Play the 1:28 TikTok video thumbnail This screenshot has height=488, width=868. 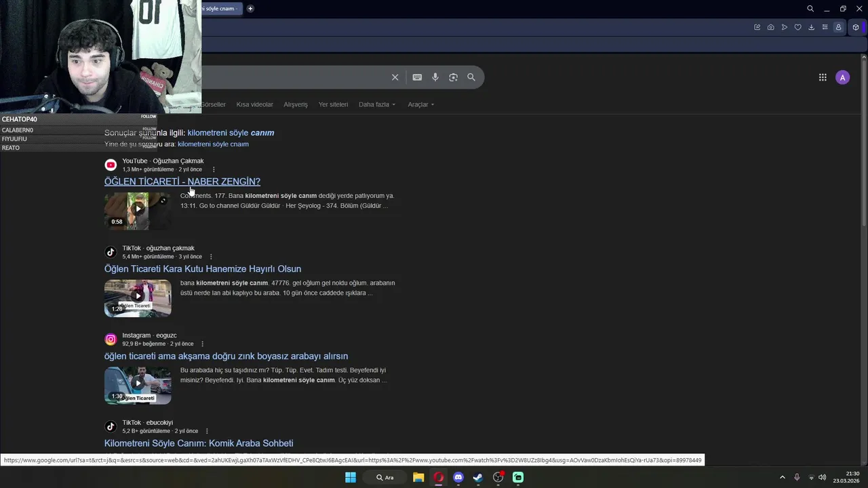click(138, 298)
